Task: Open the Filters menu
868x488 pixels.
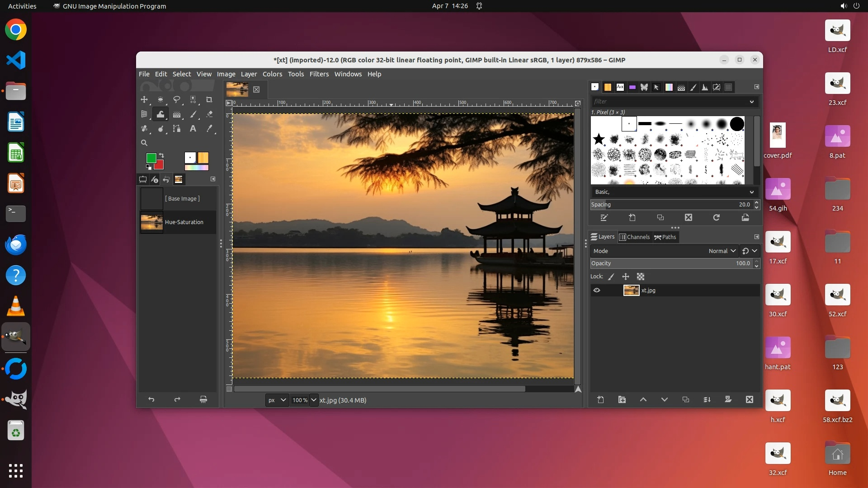Action: [x=319, y=74]
